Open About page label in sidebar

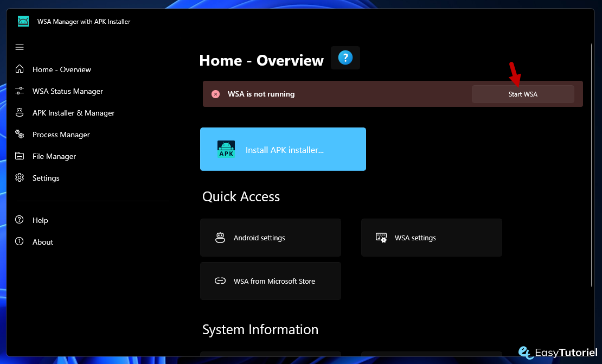click(x=43, y=242)
